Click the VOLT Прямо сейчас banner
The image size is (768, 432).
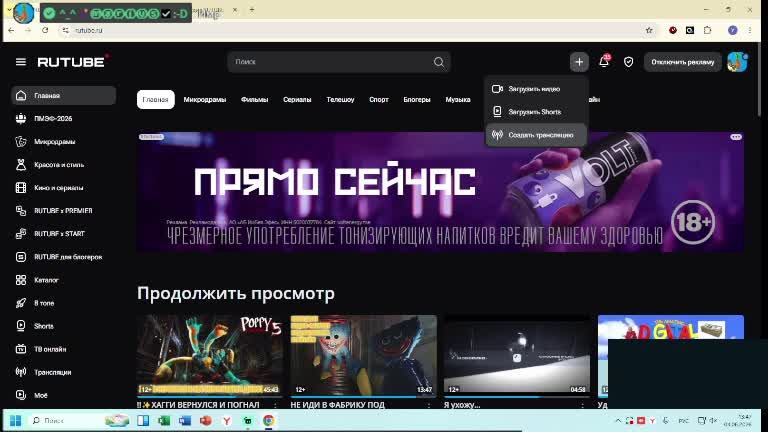coord(440,192)
